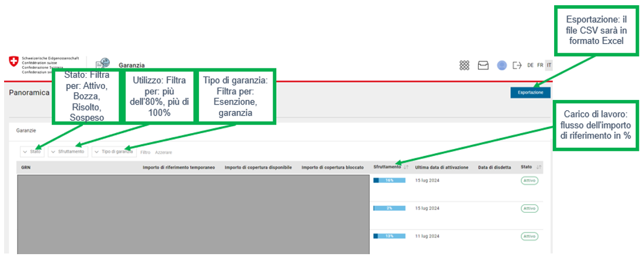Click the user profile avatar
This screenshot has width=644, height=260.
tap(502, 65)
